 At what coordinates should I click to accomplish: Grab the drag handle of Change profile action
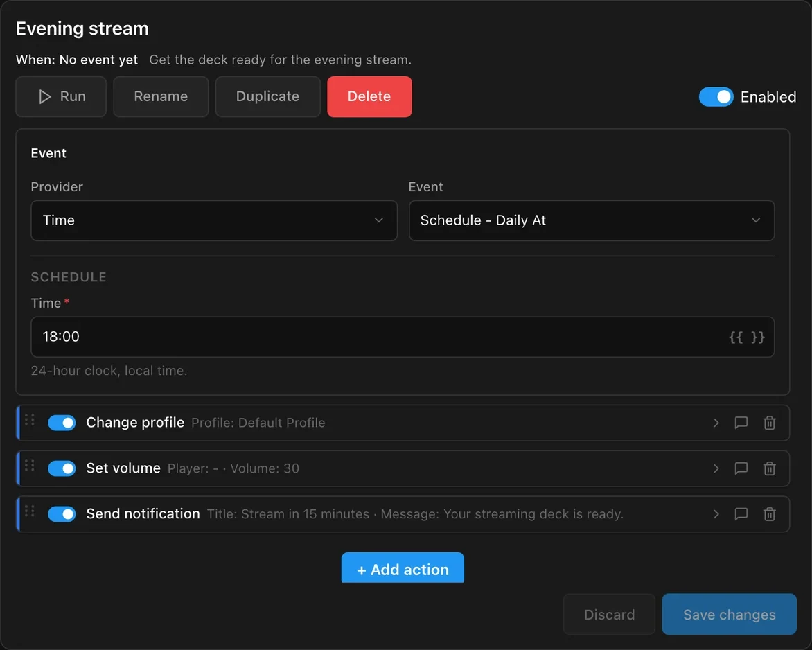point(30,419)
